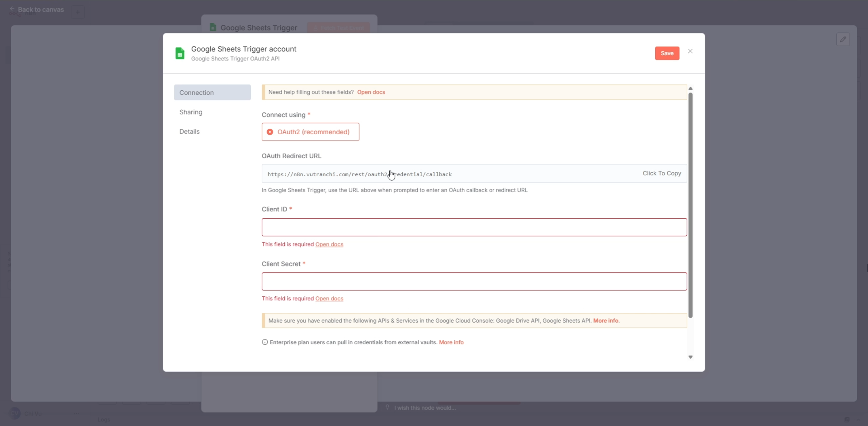Select OAuth2 (recommended) radio option
The height and width of the screenshot is (426, 868).
coord(311,132)
